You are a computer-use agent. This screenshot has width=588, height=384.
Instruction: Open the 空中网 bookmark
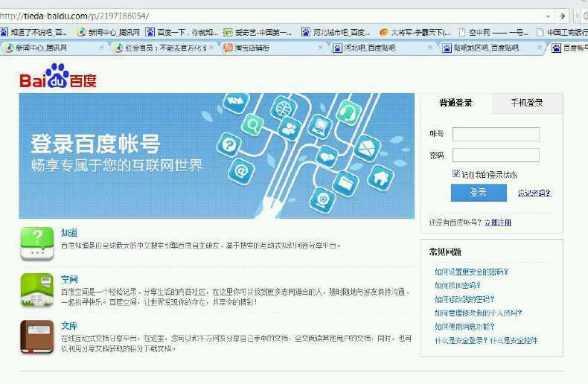(x=493, y=32)
